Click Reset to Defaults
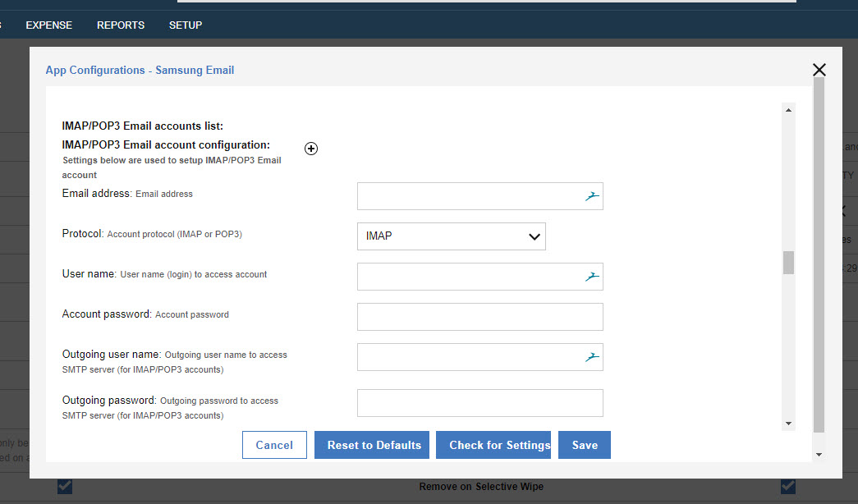This screenshot has height=504, width=858. point(371,444)
